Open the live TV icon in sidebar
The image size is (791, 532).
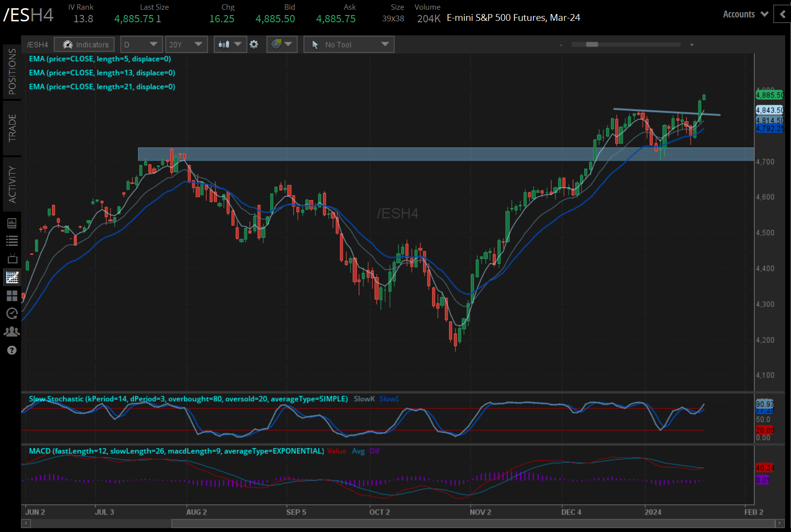pyautogui.click(x=12, y=258)
